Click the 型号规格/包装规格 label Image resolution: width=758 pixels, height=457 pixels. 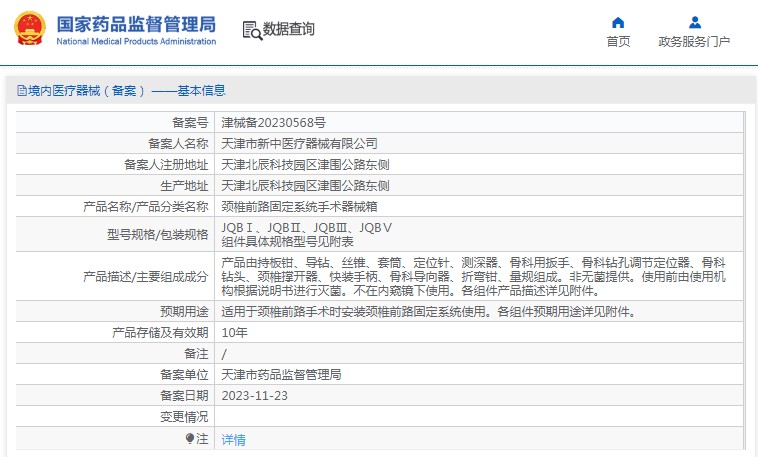coord(158,235)
